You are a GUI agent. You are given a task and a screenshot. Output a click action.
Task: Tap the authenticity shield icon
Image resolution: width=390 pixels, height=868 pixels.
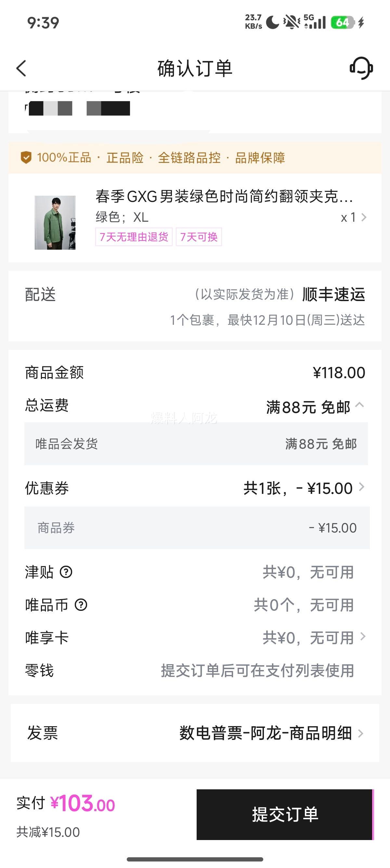pyautogui.click(x=26, y=157)
